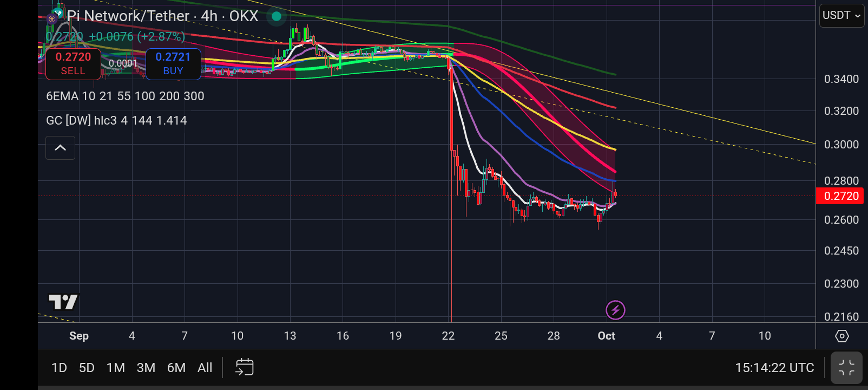Click the 16 date on time axis

tap(343, 336)
